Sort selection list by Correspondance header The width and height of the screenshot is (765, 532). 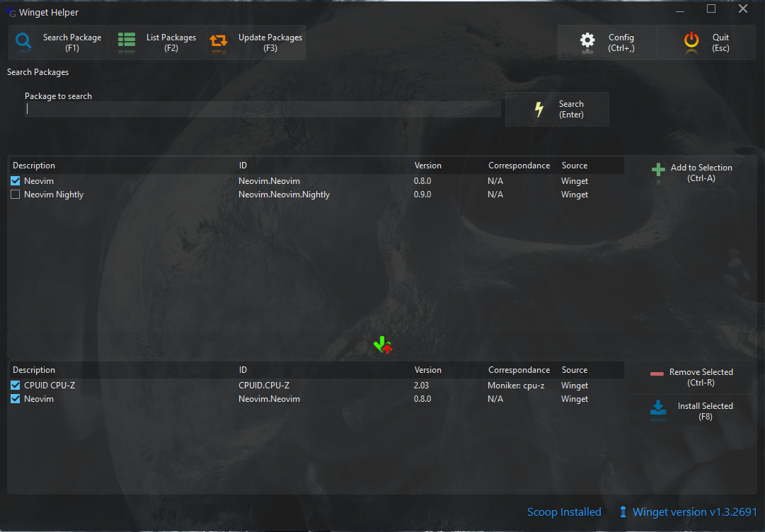pyautogui.click(x=519, y=369)
